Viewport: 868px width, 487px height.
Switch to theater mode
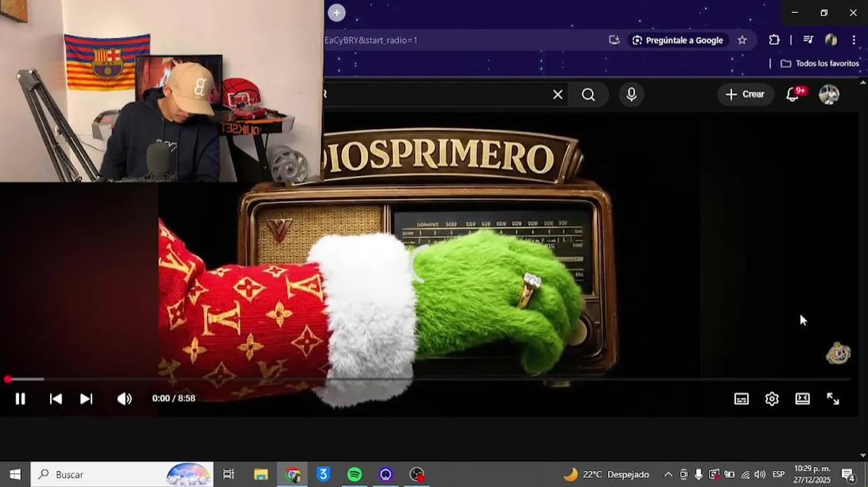[802, 398]
